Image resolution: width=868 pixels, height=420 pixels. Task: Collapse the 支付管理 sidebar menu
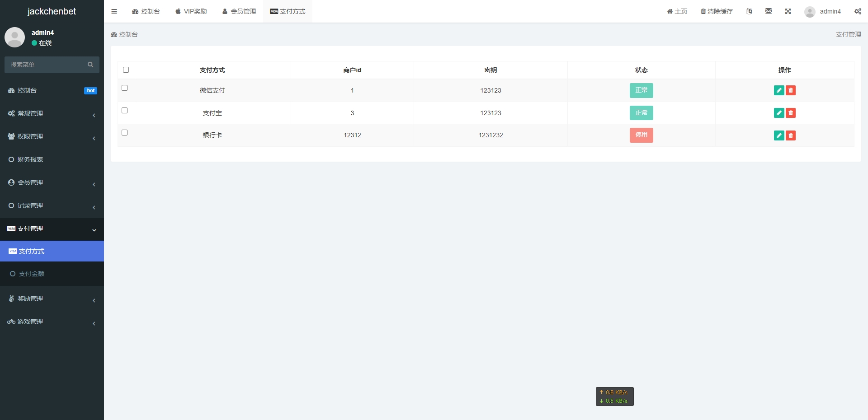coord(52,229)
